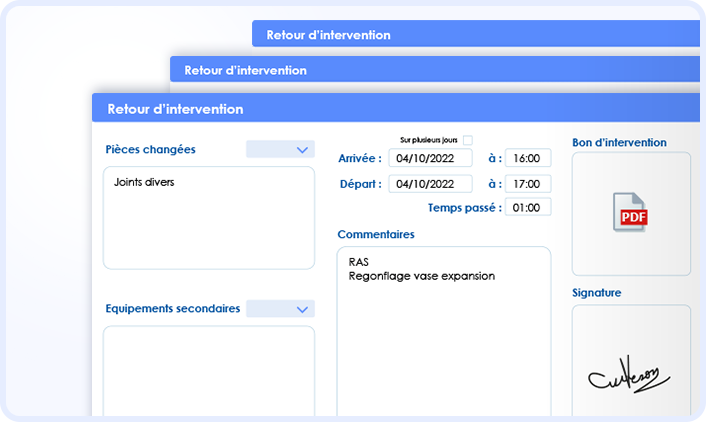Click the 'Arrivée :' label
706x422 pixels.
(x=360, y=158)
